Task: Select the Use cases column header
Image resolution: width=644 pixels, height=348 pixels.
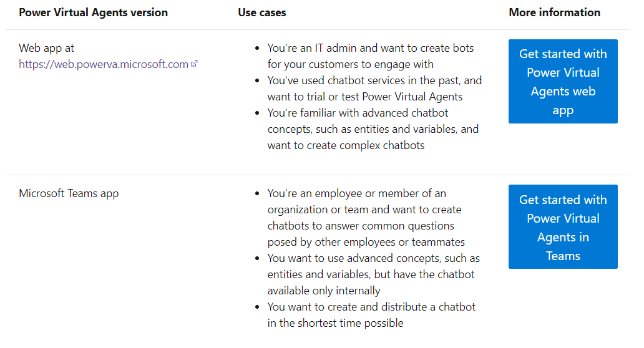Action: (261, 12)
